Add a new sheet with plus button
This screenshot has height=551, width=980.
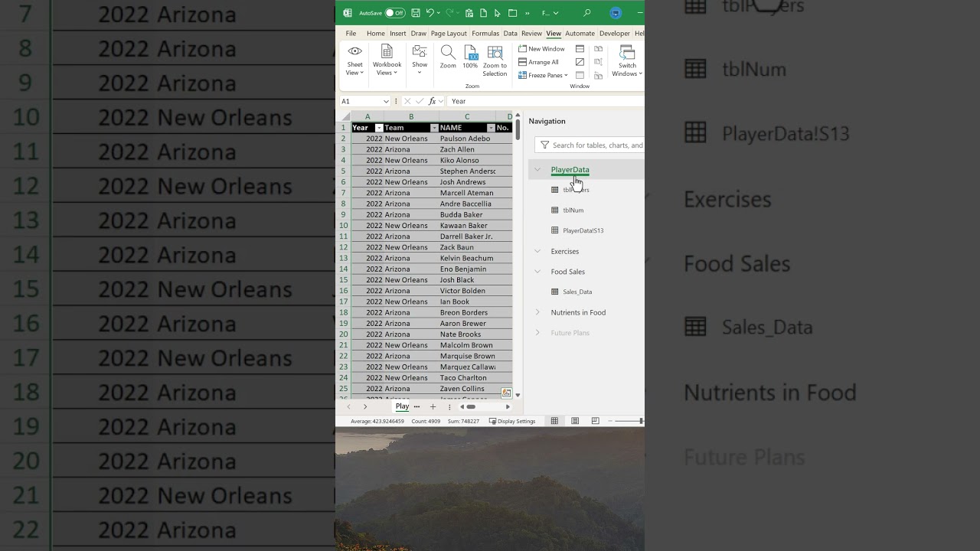pos(433,406)
